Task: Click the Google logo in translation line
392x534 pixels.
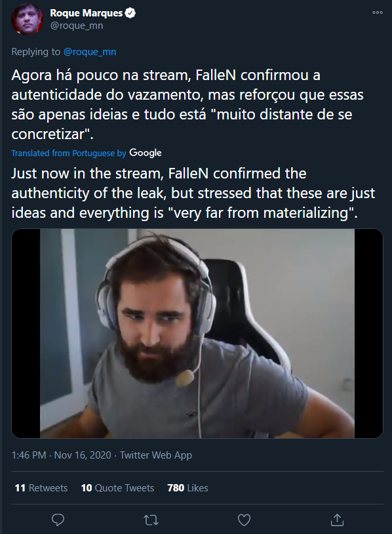Action: click(146, 153)
